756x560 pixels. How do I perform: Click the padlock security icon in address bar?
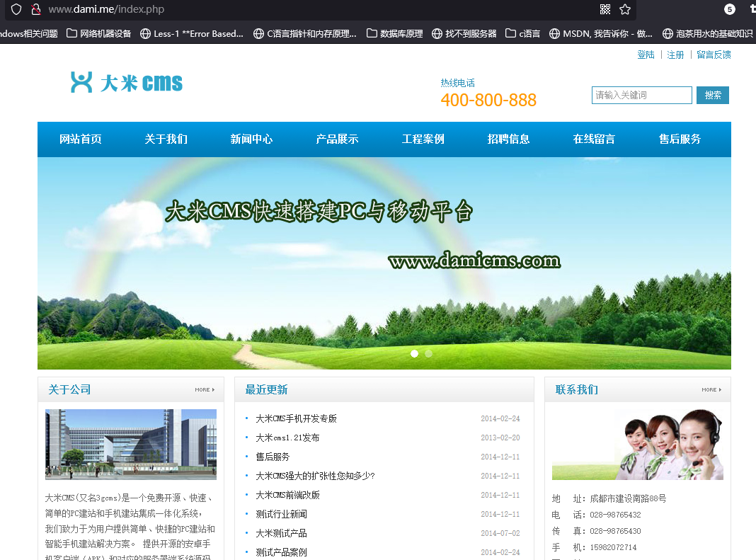[x=35, y=10]
